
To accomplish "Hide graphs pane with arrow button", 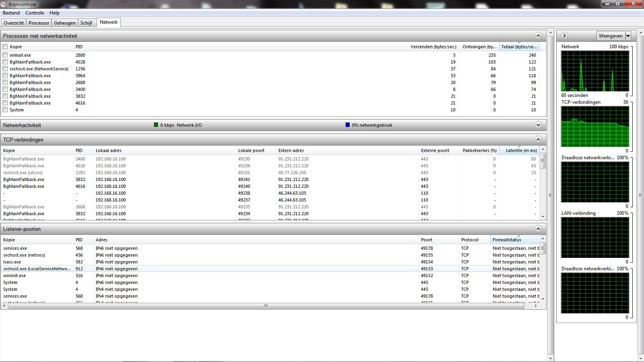I will click(564, 35).
